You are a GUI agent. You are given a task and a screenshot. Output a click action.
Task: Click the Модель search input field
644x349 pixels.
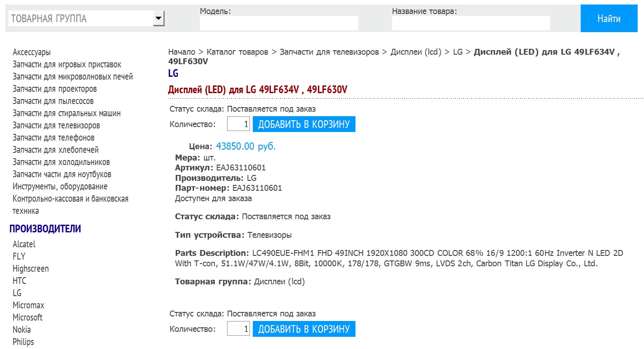tap(279, 23)
